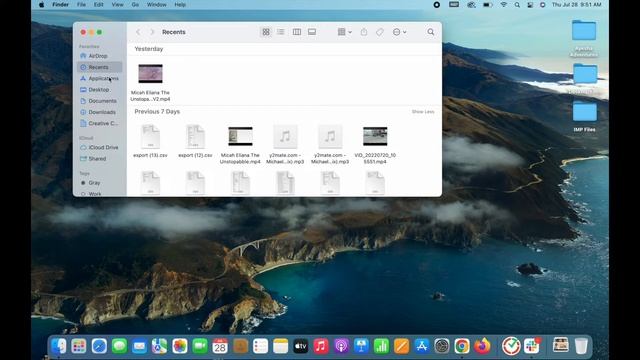
Task: Open the Finder menu in menu bar
Action: pyautogui.click(x=60, y=5)
